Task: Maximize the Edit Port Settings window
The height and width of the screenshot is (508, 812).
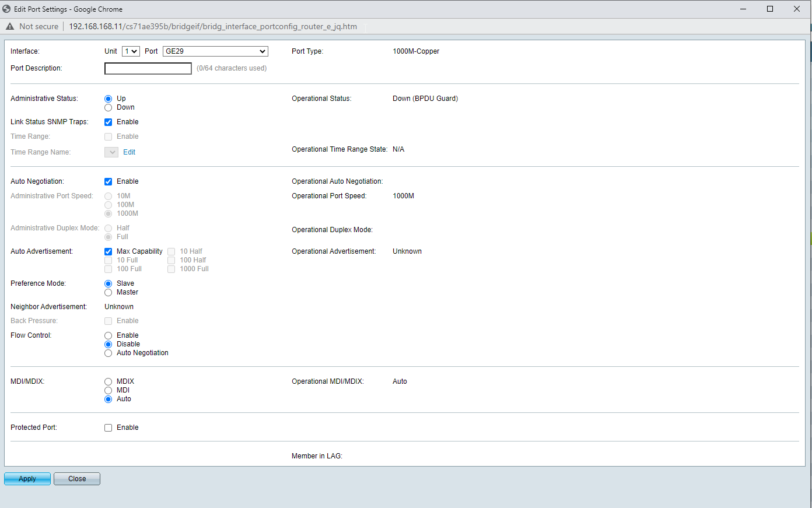Action: pyautogui.click(x=769, y=9)
